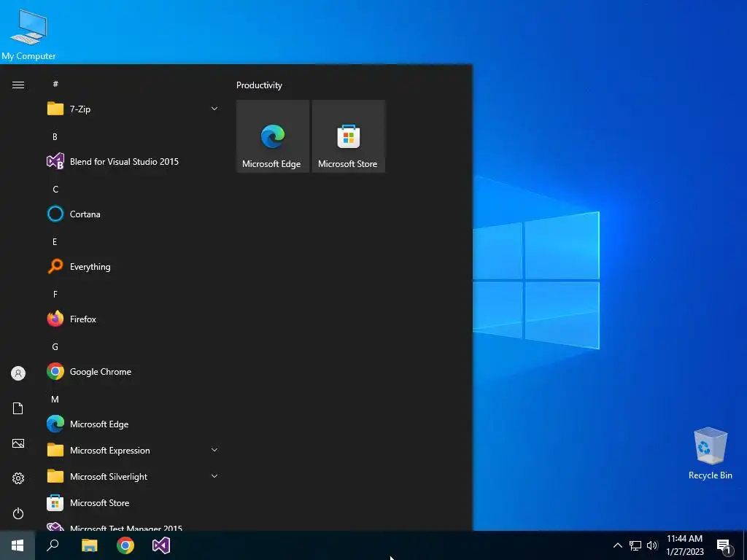This screenshot has height=560, width=747.
Task: Open Cortana from the app list
Action: [133, 214]
